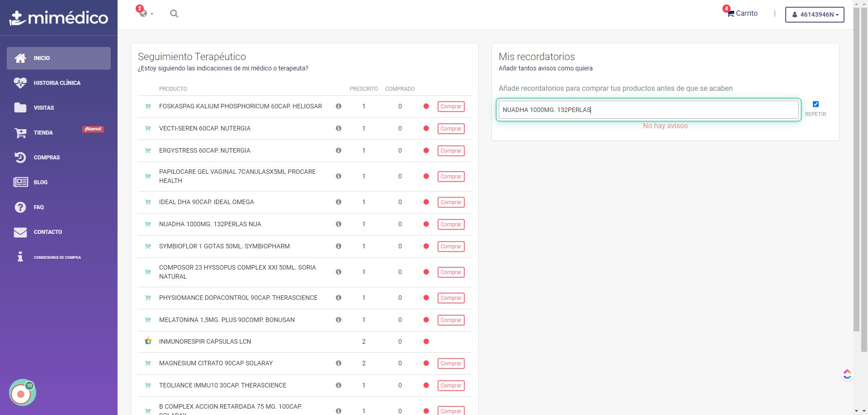Click Comprar for Nuadha 1000mg
868x415 pixels.
(451, 224)
